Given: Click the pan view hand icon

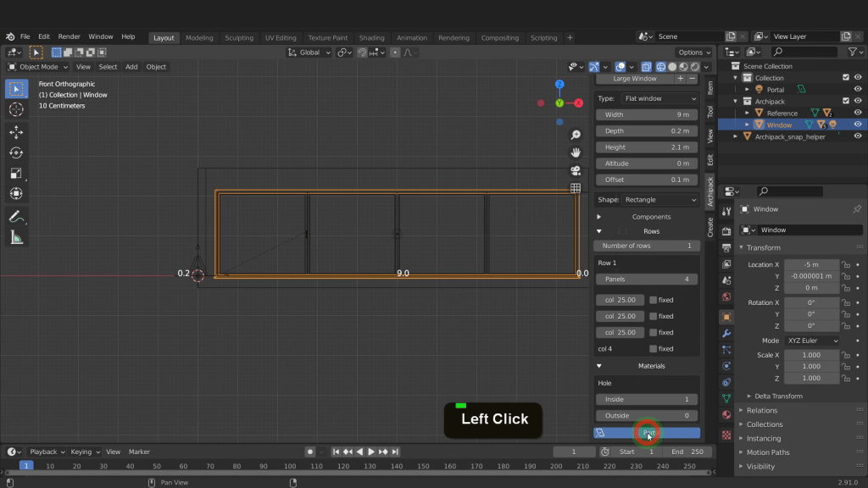Looking at the screenshot, I should tap(576, 152).
